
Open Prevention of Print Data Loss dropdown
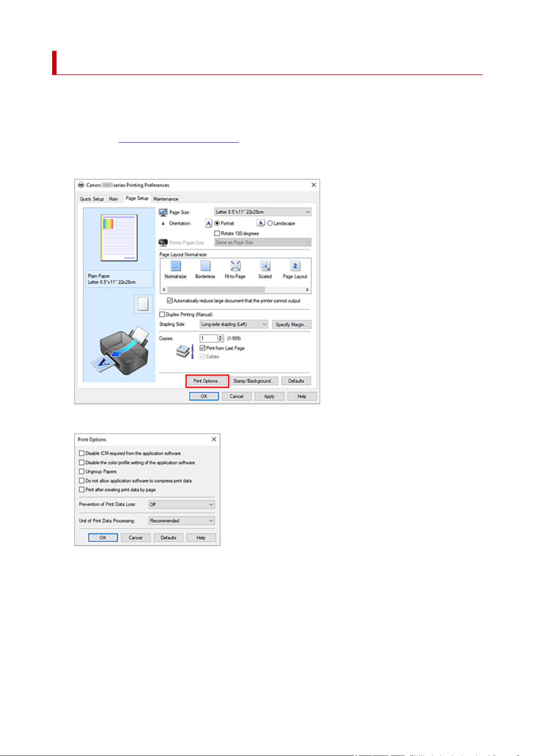point(181,504)
